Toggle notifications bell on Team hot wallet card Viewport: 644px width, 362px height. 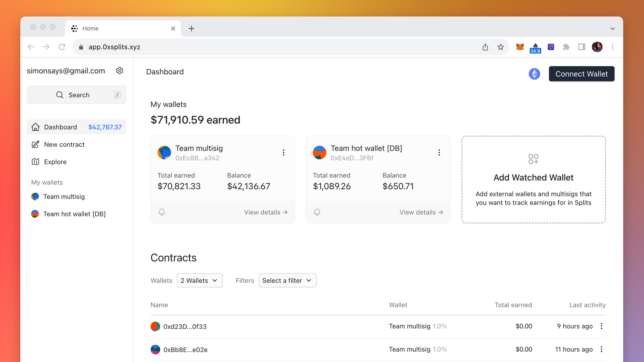pyautogui.click(x=317, y=212)
